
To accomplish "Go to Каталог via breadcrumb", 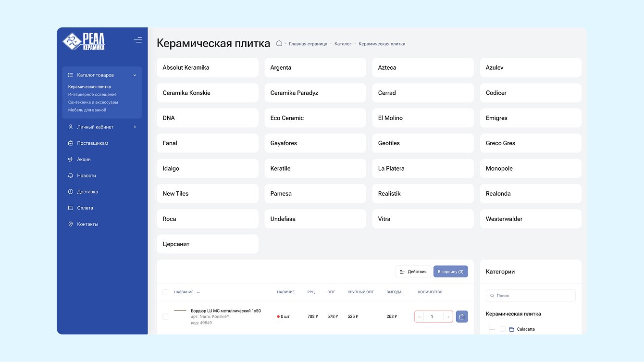I will [x=343, y=44].
